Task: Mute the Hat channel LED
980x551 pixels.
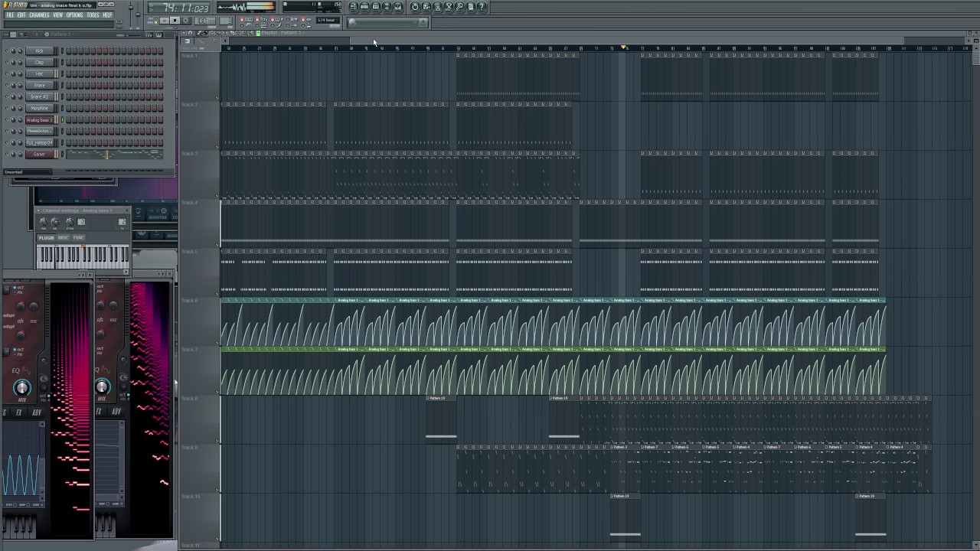Action: 7,73
